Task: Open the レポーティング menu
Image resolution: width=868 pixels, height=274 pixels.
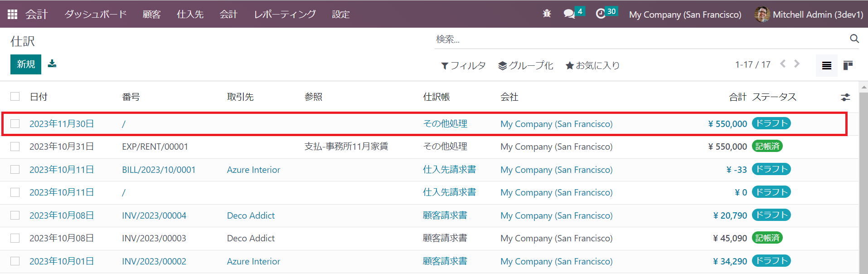Action: 285,14
